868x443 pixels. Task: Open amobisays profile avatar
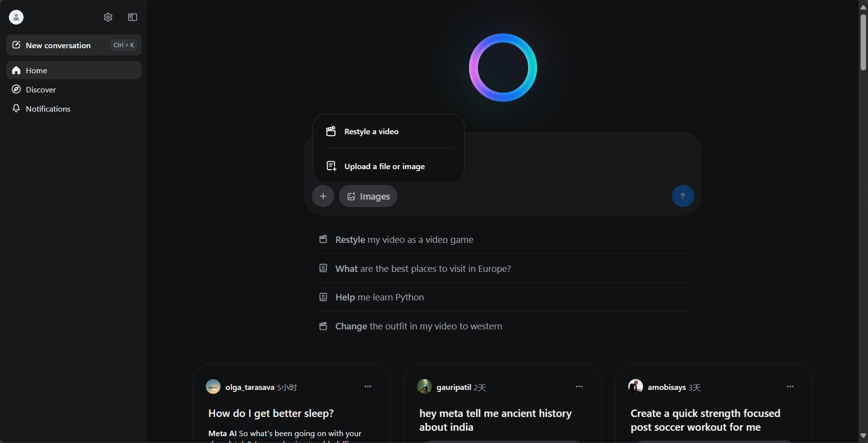pyautogui.click(x=636, y=386)
